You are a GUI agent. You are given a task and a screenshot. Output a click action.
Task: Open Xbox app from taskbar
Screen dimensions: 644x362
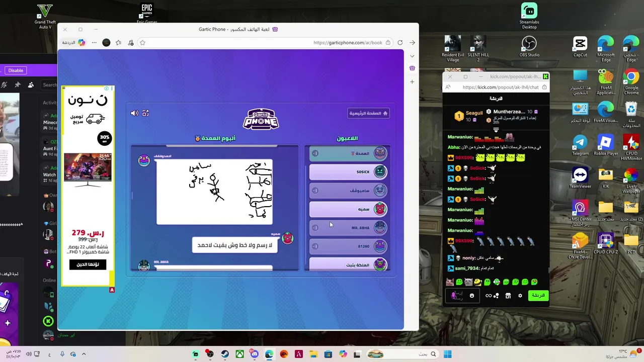tap(240, 354)
